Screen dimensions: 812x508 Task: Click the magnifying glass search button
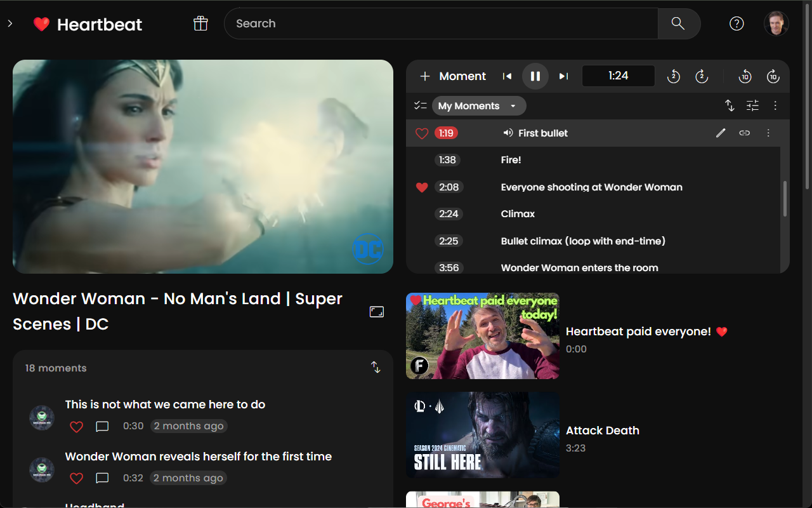click(679, 23)
